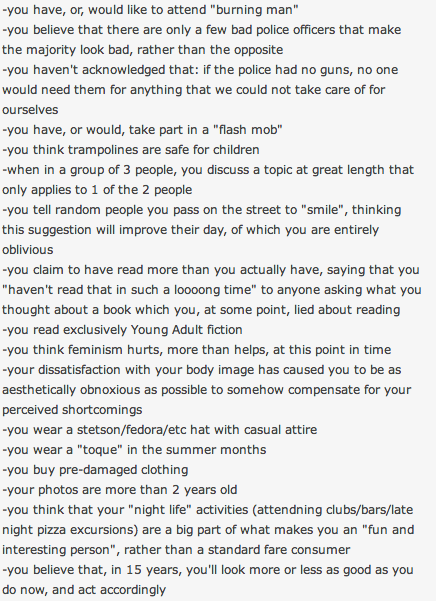The height and width of the screenshot is (601, 436).
Task: Click the word "oblivious"
Action: (x=28, y=250)
